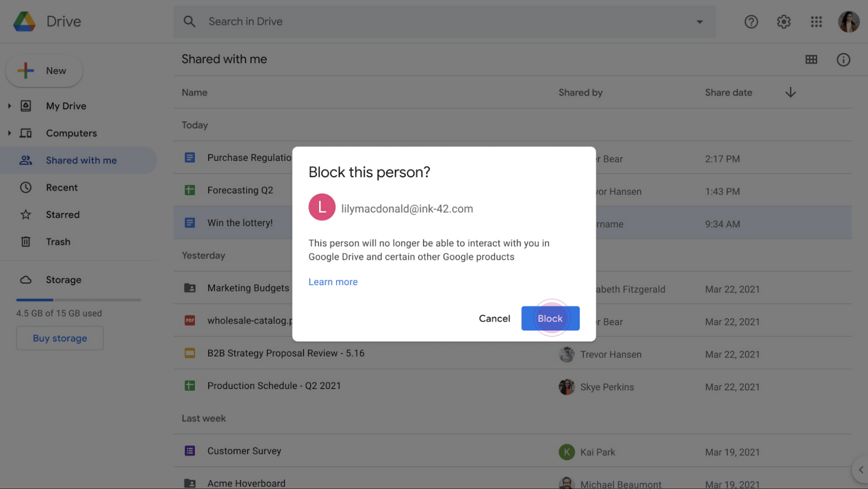Screen dimensions: 868x489
Task: Click the Forecasting Q2 spreadsheet icon
Action: 189,190
